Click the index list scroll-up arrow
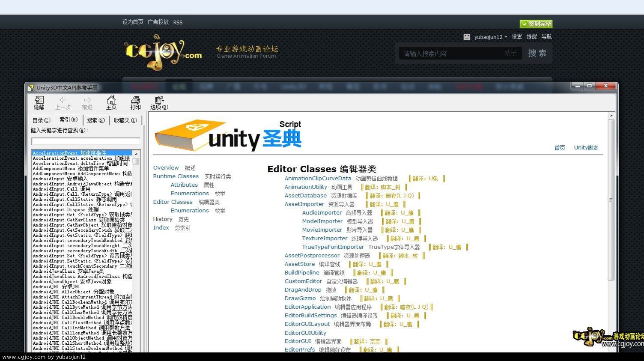This screenshot has width=644, height=361. pos(136,153)
